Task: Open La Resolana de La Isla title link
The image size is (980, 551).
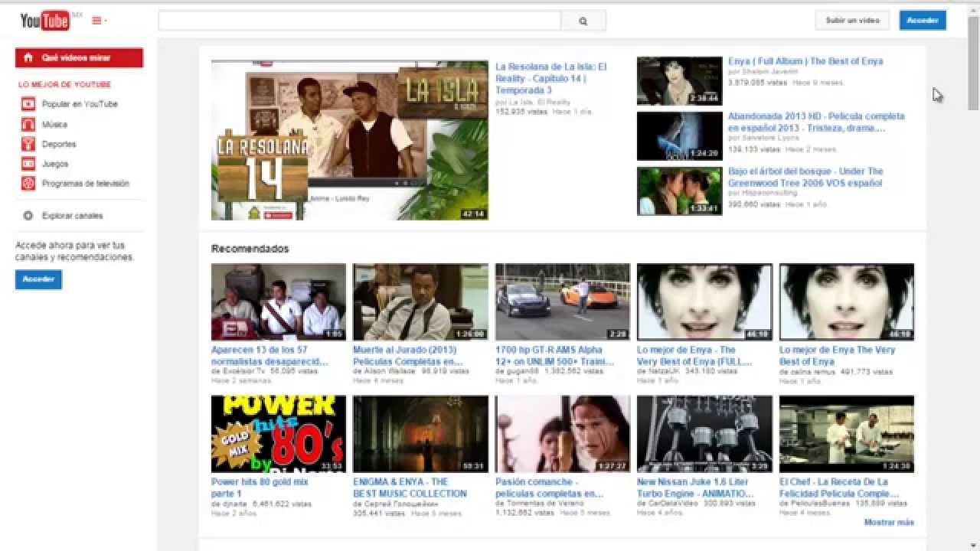Action: 550,79
